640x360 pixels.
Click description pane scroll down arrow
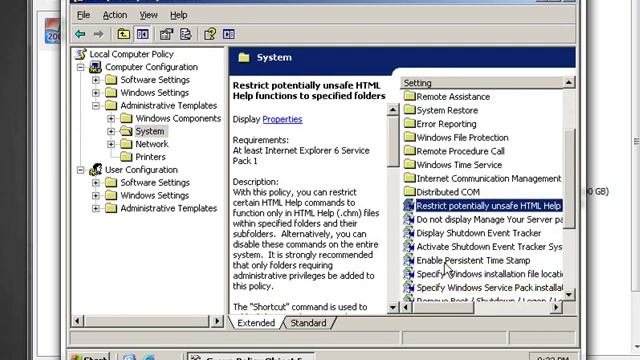click(x=393, y=307)
